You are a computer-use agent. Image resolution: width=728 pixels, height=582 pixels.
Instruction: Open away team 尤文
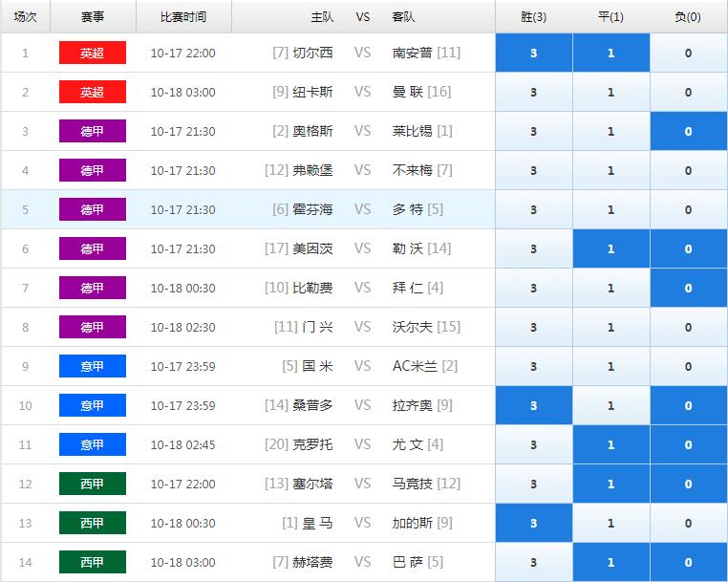(x=408, y=444)
